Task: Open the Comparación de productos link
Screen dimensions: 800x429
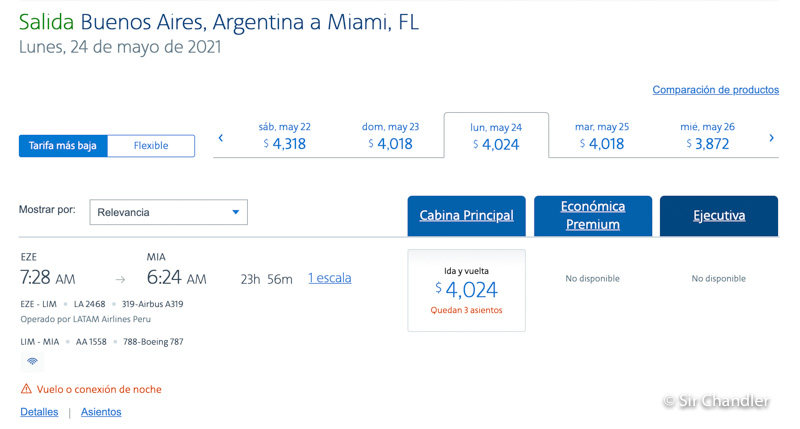Action: 715,90
